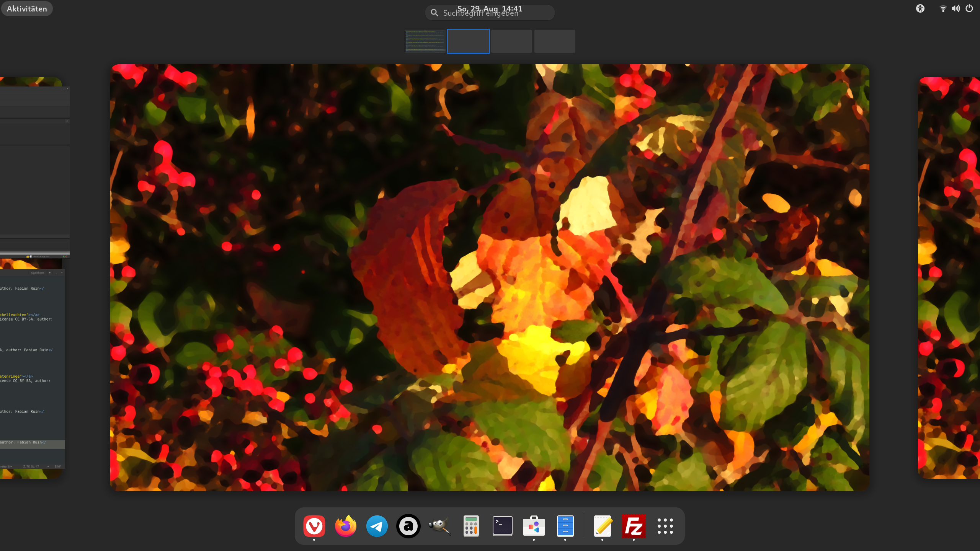Select the second workspace thumbnail at the top
This screenshot has width=980, height=551.
click(x=468, y=41)
